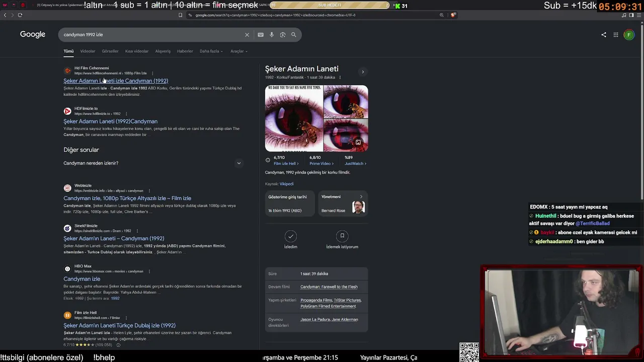Open the on-screen keyboard input tool
The image size is (644, 362).
point(261,35)
